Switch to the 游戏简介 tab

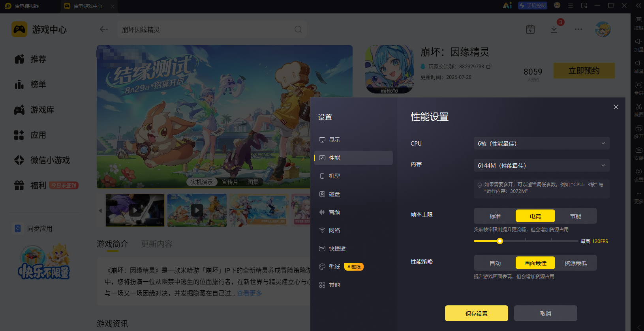(113, 244)
